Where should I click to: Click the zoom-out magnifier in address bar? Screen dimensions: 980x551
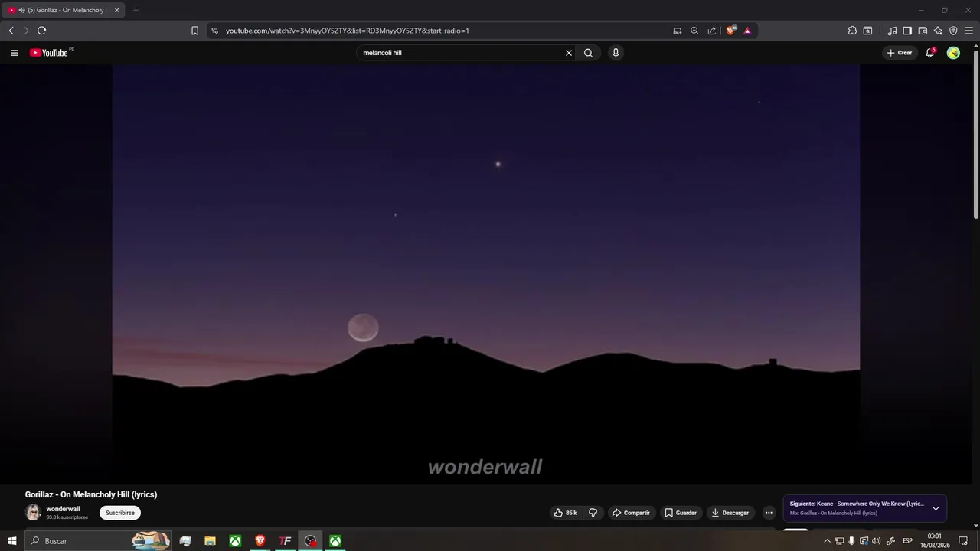(694, 31)
